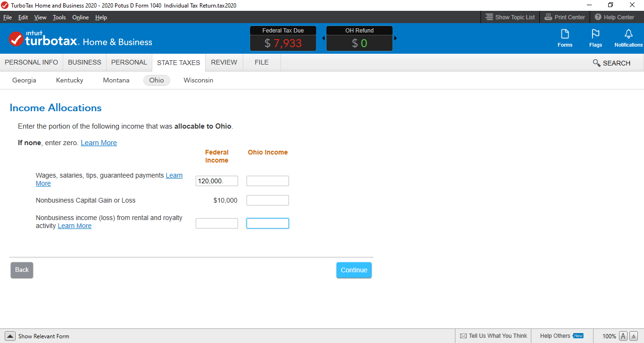Click Ohio Income field for rental income
Image resolution: width=644 pixels, height=343 pixels.
point(268,223)
